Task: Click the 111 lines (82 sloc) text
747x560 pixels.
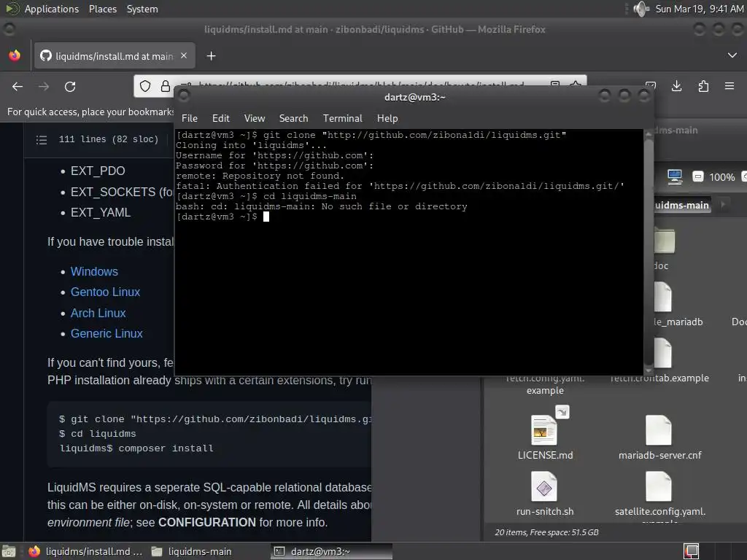Action: click(109, 139)
